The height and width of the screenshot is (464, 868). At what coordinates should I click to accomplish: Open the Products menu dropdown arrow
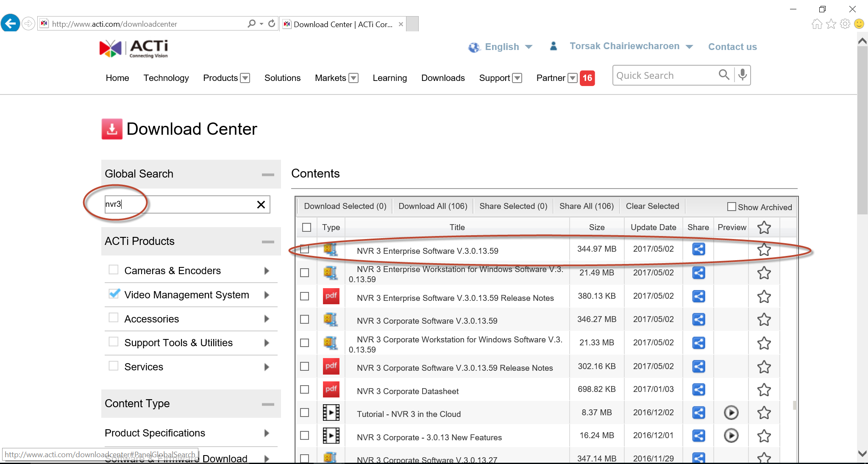click(x=245, y=78)
